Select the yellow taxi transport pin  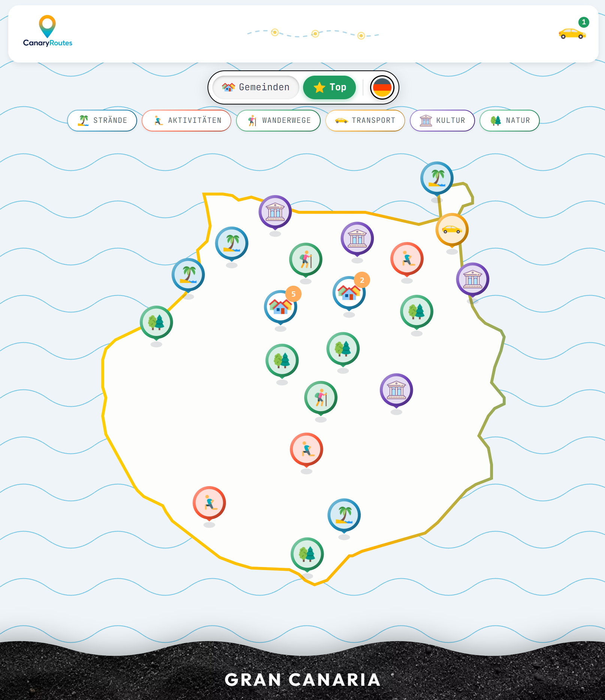pyautogui.click(x=452, y=230)
